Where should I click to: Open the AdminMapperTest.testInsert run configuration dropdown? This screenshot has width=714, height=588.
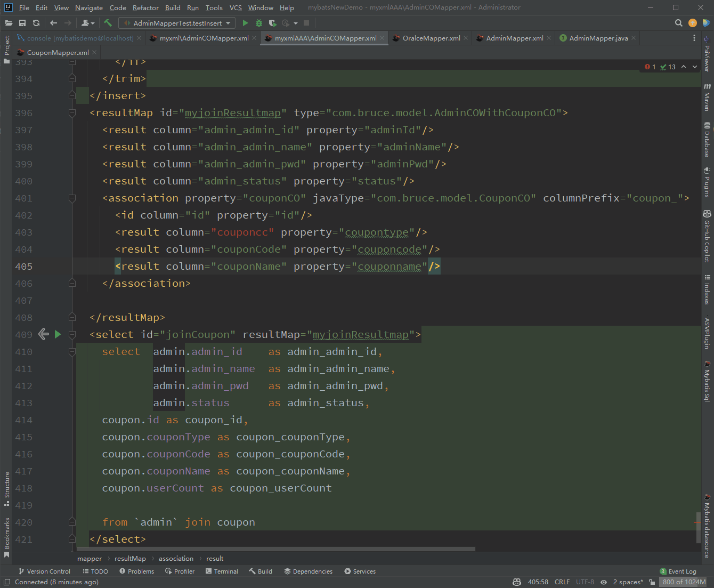tap(177, 23)
